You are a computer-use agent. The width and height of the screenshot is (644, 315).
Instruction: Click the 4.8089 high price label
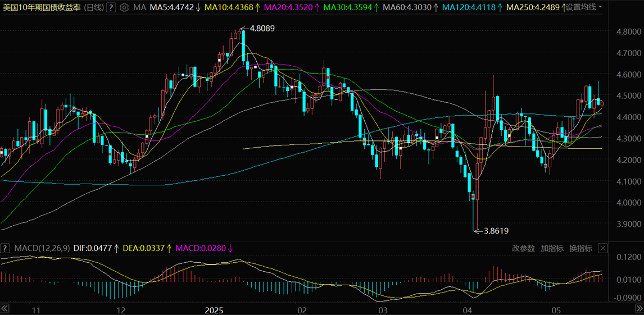coord(262,28)
